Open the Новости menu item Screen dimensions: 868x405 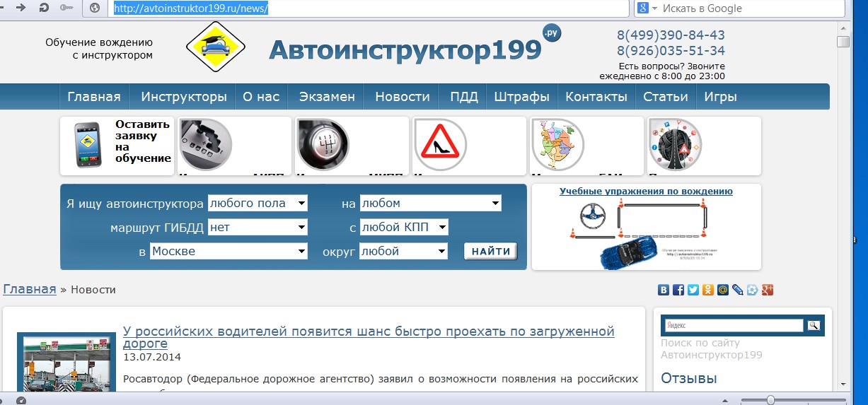(x=403, y=97)
